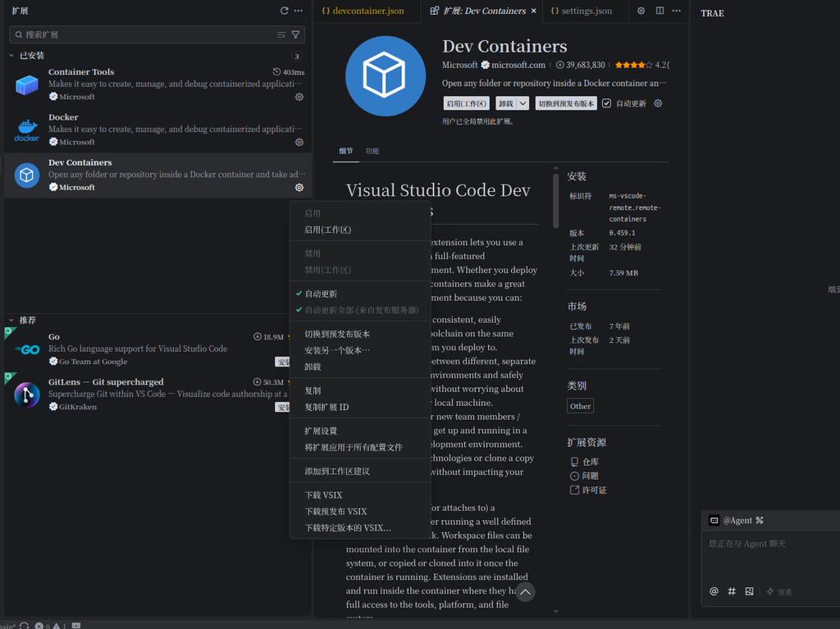Click the large Dev Containers logo
Image resolution: width=840 pixels, height=629 pixels.
pos(386,76)
